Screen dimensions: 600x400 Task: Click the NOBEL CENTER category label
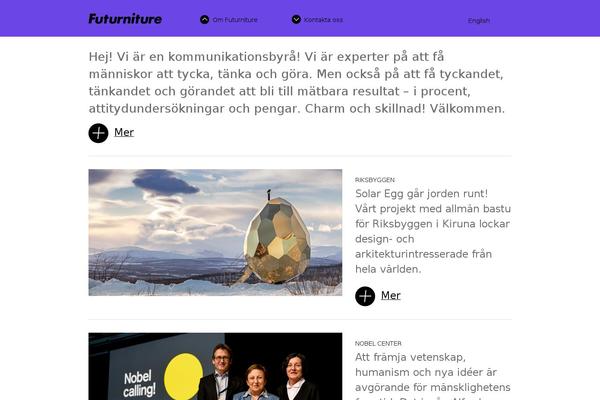point(378,344)
